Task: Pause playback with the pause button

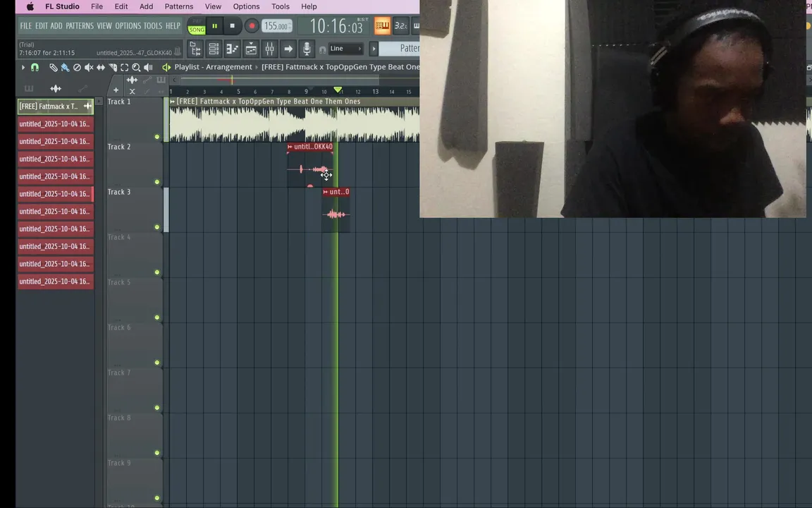Action: coord(214,26)
